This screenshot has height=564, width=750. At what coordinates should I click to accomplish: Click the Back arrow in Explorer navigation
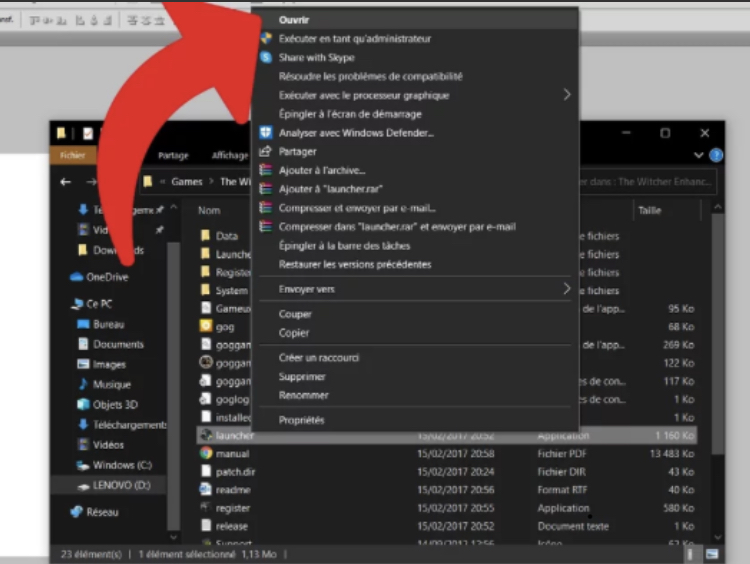[x=66, y=182]
